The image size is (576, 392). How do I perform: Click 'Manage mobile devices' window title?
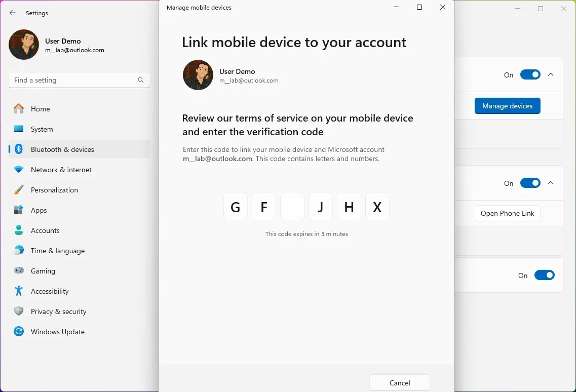point(199,8)
